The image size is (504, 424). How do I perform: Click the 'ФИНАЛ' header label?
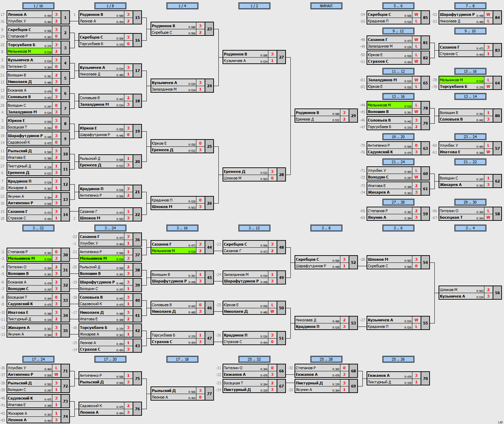pyautogui.click(x=326, y=6)
